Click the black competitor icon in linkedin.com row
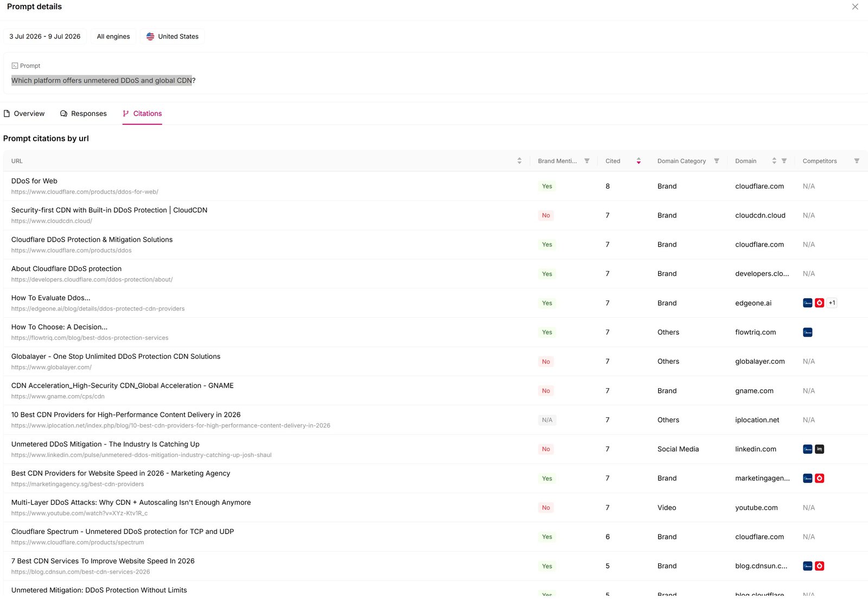This screenshot has height=605, width=868. point(819,449)
